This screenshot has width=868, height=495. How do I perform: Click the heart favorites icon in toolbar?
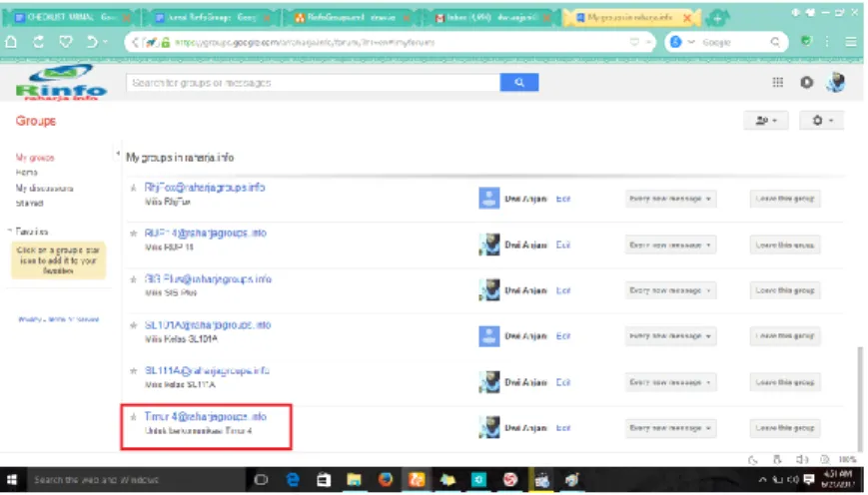click(66, 42)
